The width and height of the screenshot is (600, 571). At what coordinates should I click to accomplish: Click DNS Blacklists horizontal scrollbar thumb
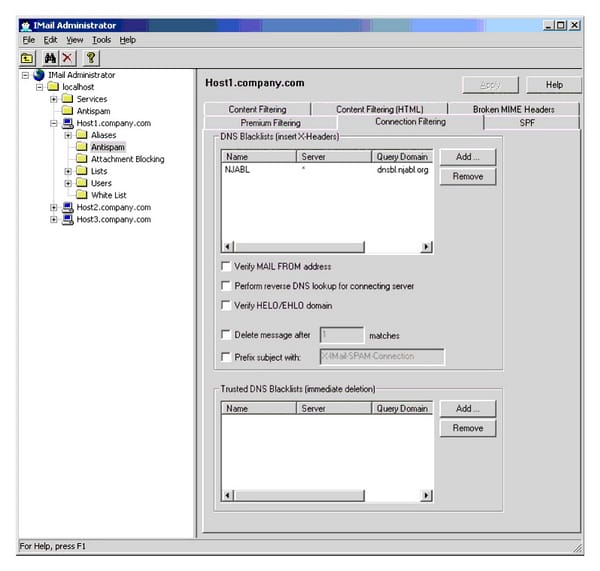(299, 247)
